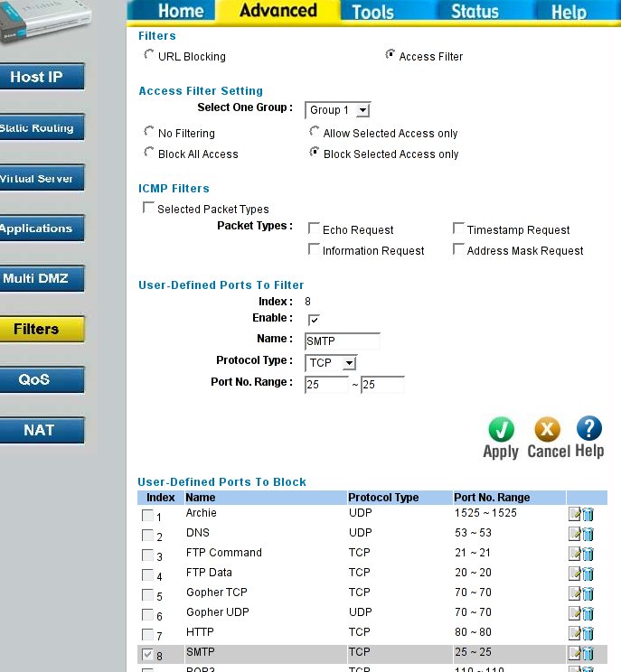Delete the Gopher UDP port entry
This screenshot has height=672, width=621.
[588, 613]
